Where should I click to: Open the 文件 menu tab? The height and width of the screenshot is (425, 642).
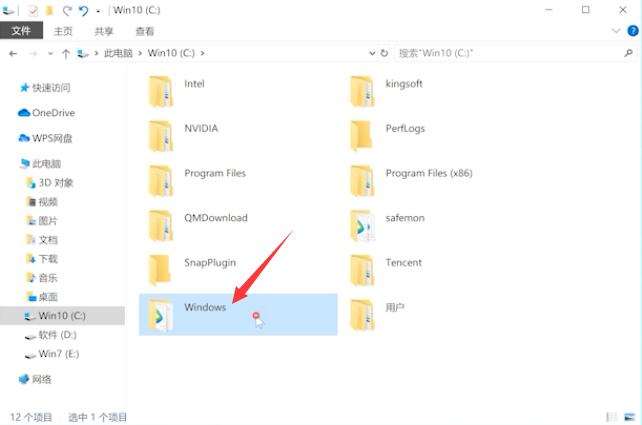pos(21,31)
